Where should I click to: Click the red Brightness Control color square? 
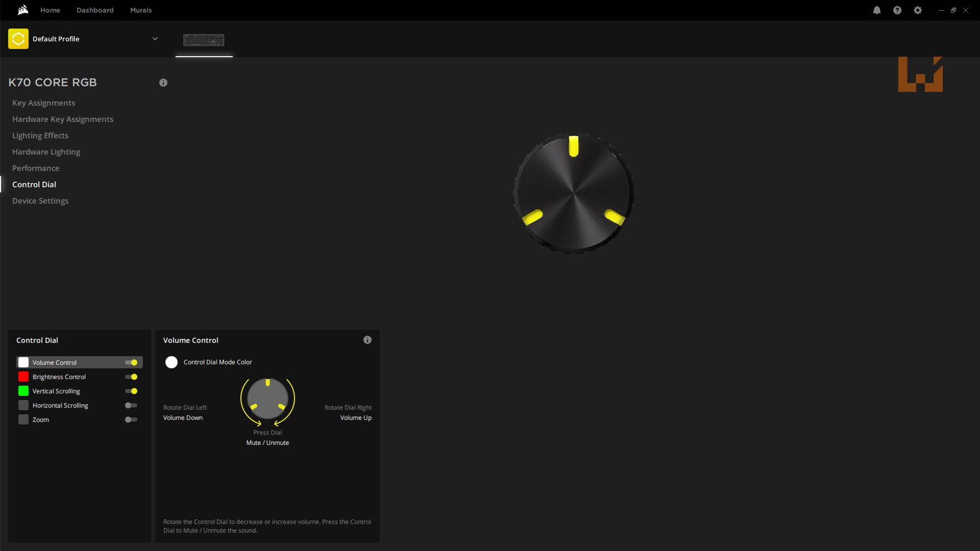click(x=23, y=377)
